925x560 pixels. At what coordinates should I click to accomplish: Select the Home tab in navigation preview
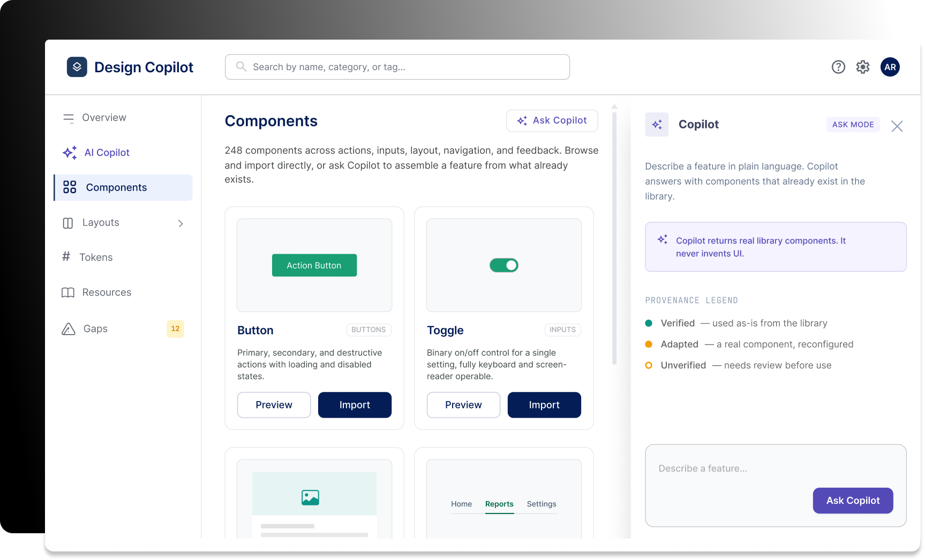click(461, 504)
